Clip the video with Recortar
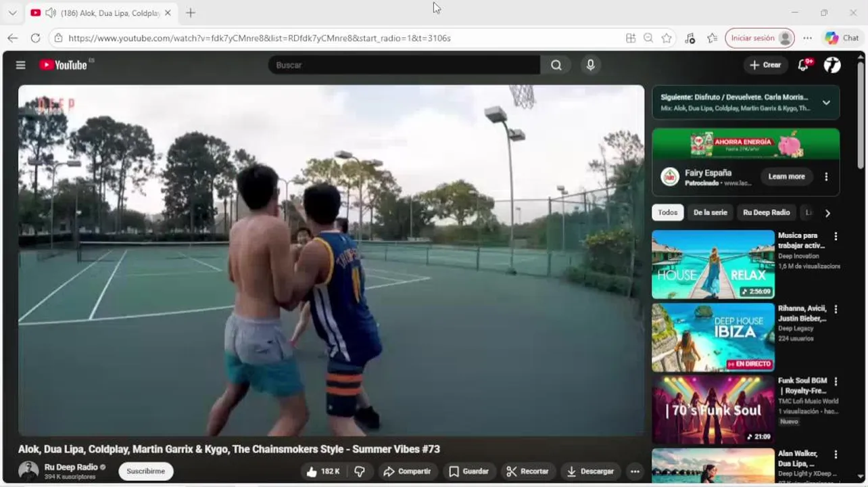Screen dimensions: 868x487 (528, 471)
